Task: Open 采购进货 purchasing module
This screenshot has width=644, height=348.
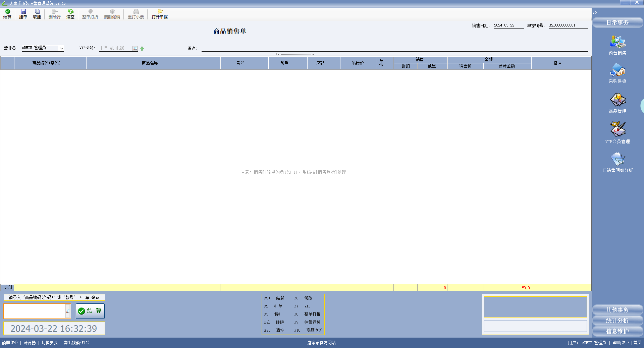Action: pos(618,73)
